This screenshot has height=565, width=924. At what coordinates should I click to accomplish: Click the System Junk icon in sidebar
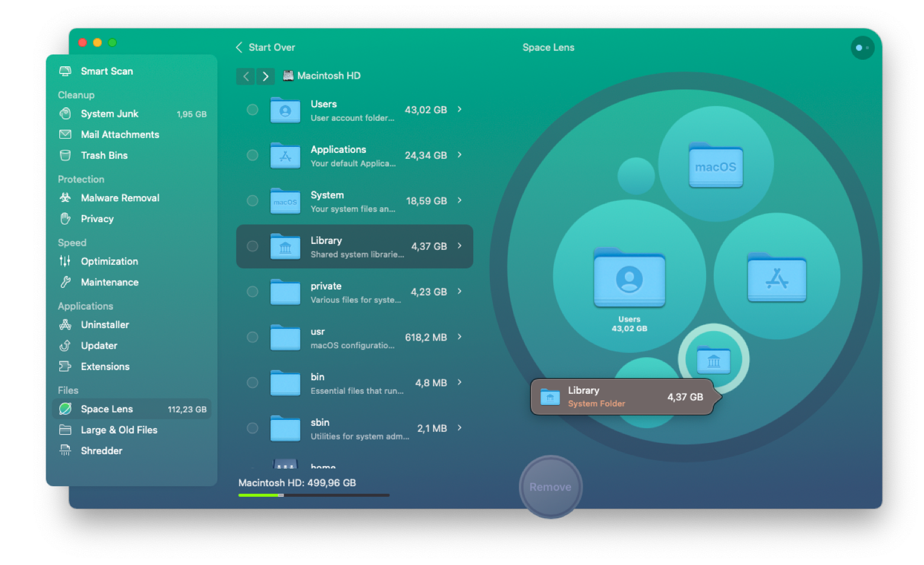tap(65, 114)
